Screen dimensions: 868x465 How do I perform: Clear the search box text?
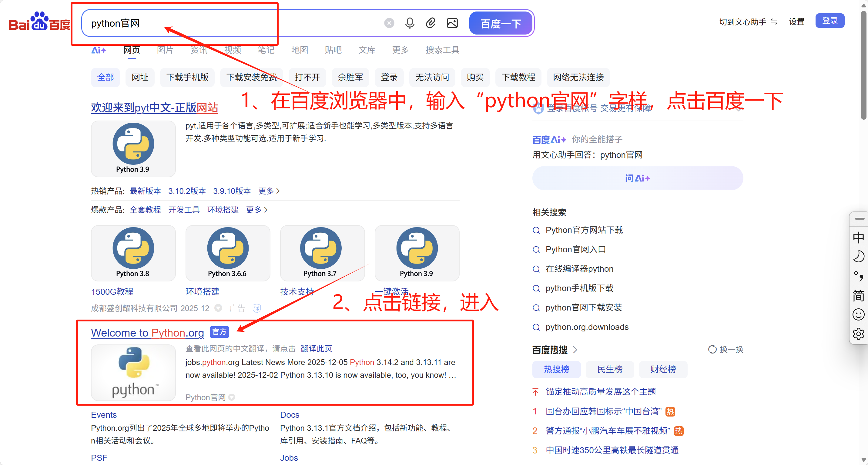[x=389, y=23]
